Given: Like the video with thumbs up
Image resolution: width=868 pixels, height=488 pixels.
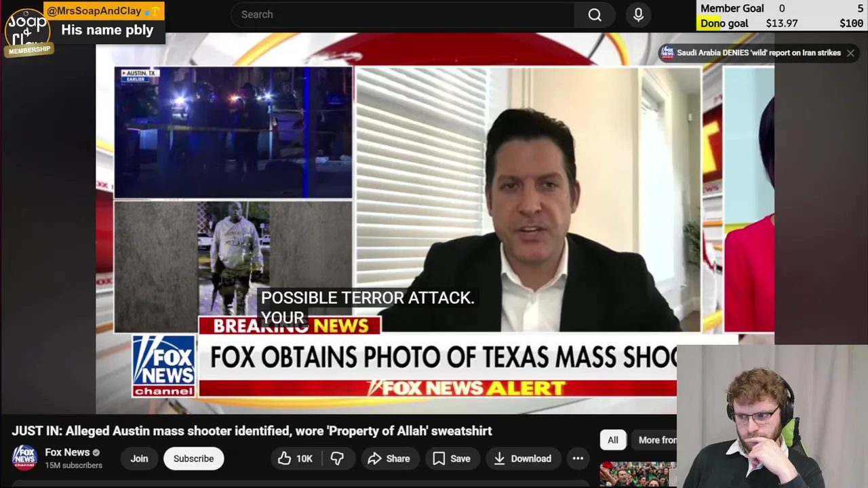Looking at the screenshot, I should click(295, 459).
